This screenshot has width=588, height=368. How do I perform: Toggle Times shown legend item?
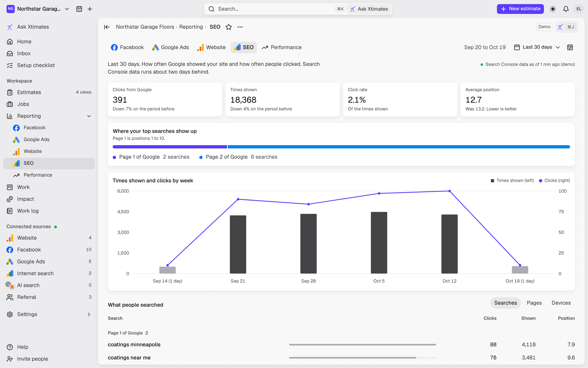[x=512, y=181]
